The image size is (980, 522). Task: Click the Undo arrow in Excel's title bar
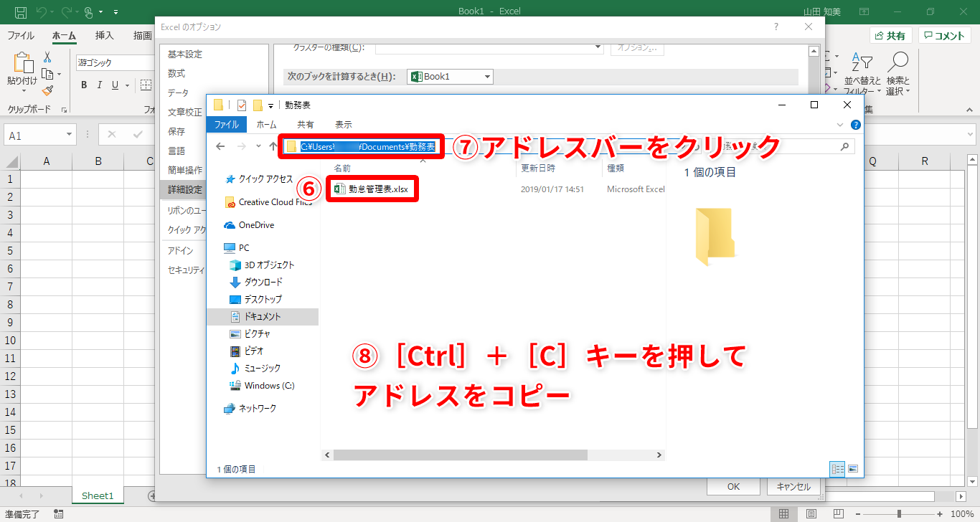click(42, 12)
